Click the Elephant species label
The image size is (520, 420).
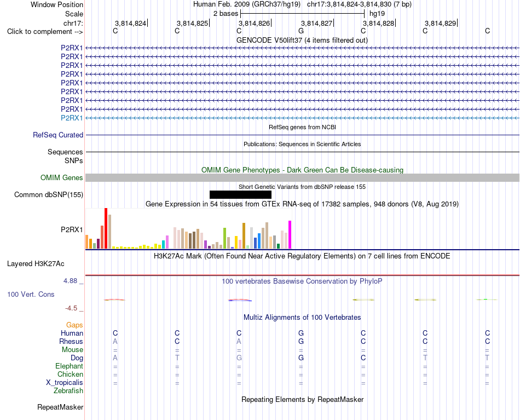click(69, 366)
